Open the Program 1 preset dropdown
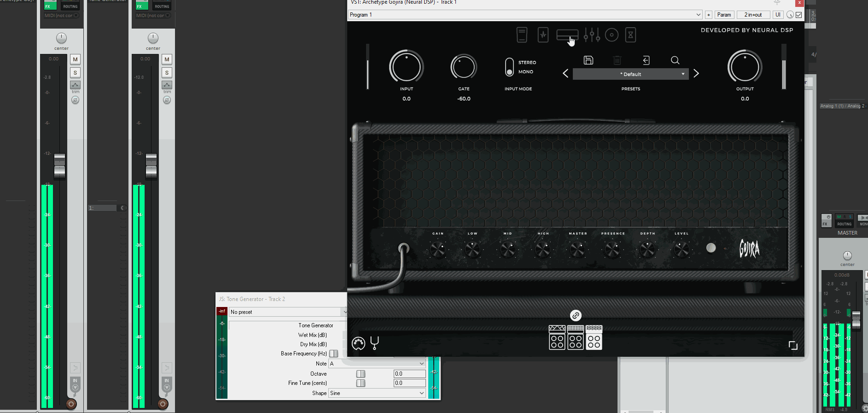 tap(525, 15)
